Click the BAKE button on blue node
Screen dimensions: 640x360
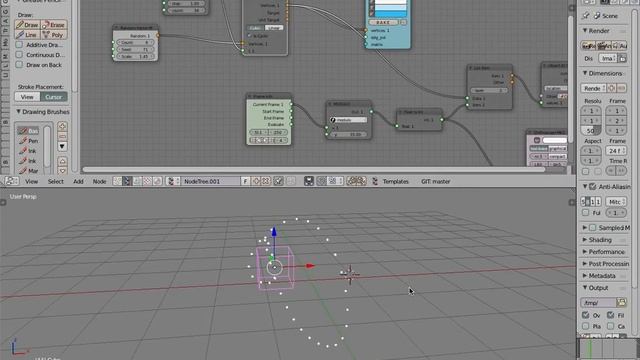tap(383, 22)
